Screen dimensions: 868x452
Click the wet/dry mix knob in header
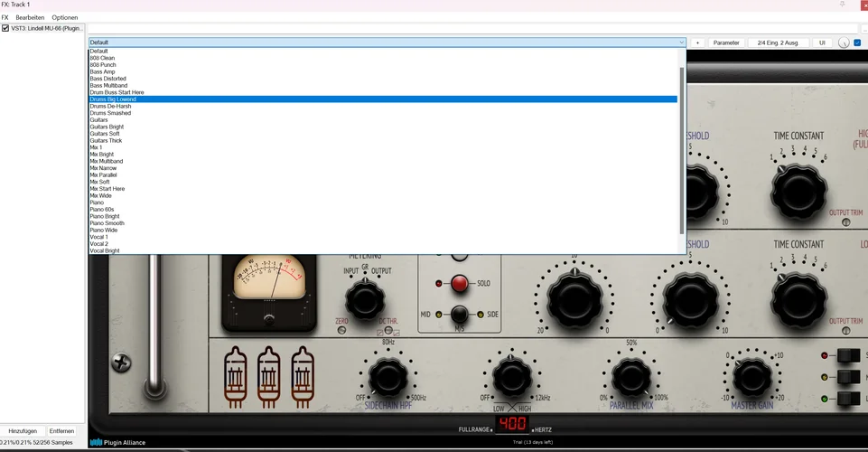point(843,42)
